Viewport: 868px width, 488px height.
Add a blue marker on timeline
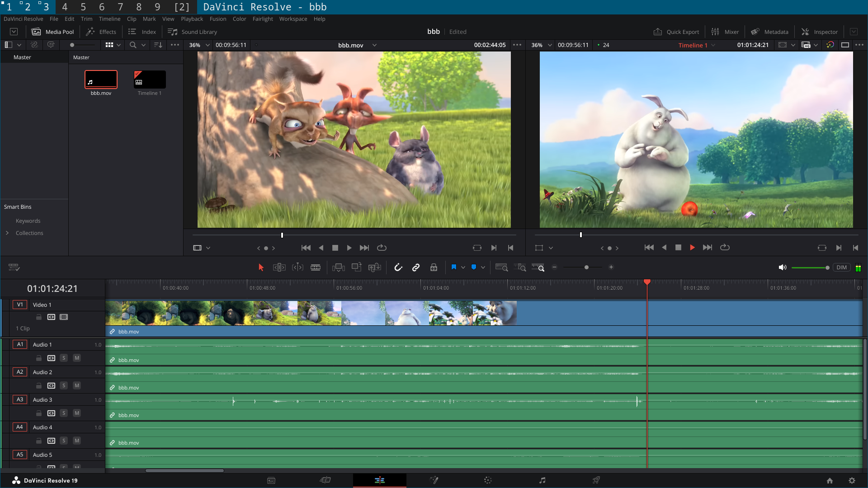474,267
